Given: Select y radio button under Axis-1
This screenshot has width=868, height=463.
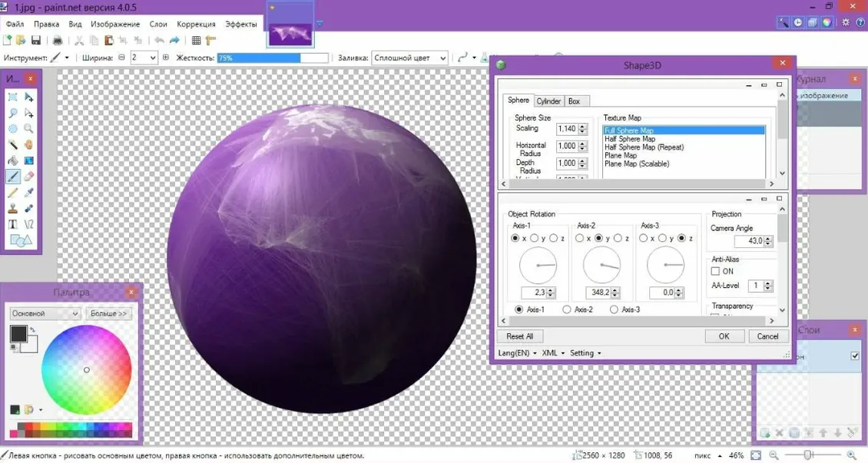Looking at the screenshot, I should coord(535,239).
